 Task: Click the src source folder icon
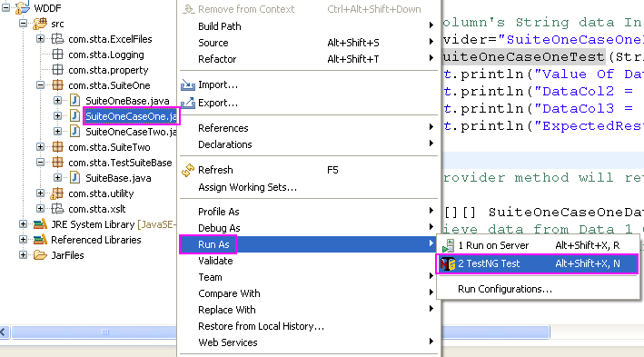[x=40, y=24]
